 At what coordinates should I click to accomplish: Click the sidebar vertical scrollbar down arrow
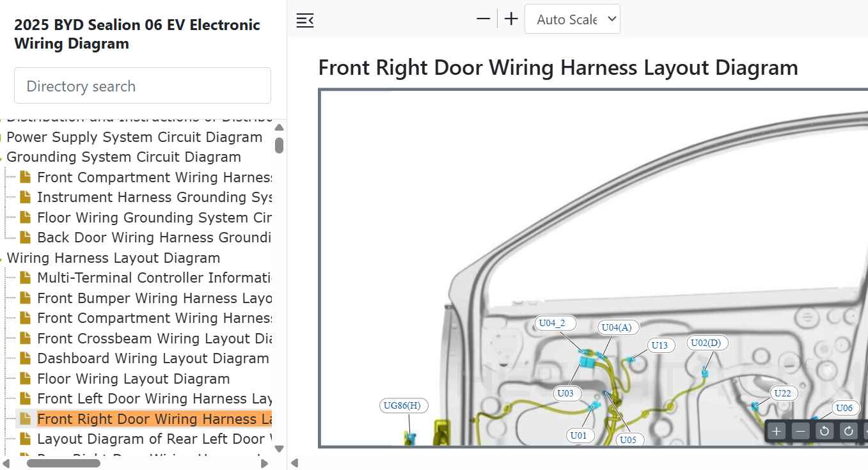coord(279,448)
